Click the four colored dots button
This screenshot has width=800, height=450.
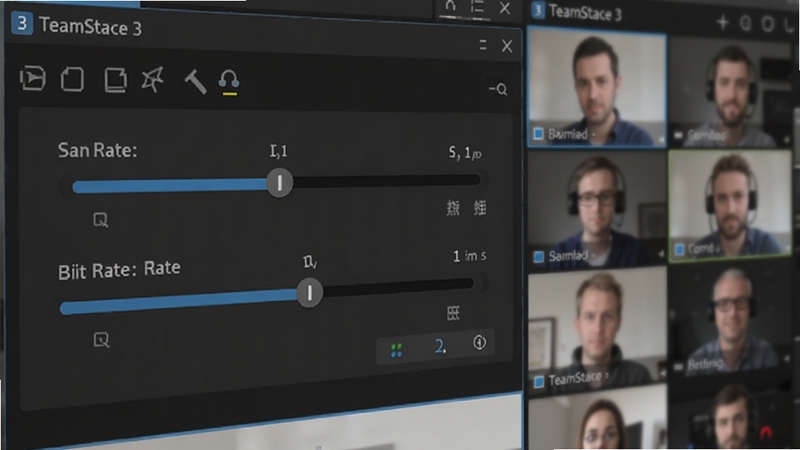[396, 350]
